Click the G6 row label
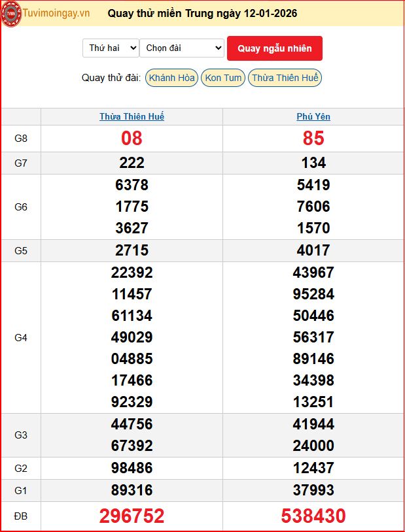Viewport: 405px width, 532px height. point(21,207)
